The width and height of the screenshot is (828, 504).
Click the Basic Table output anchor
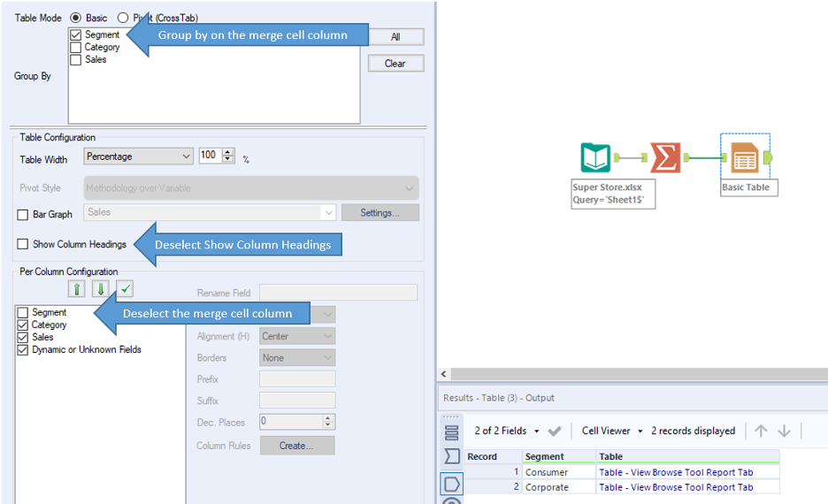(768, 157)
